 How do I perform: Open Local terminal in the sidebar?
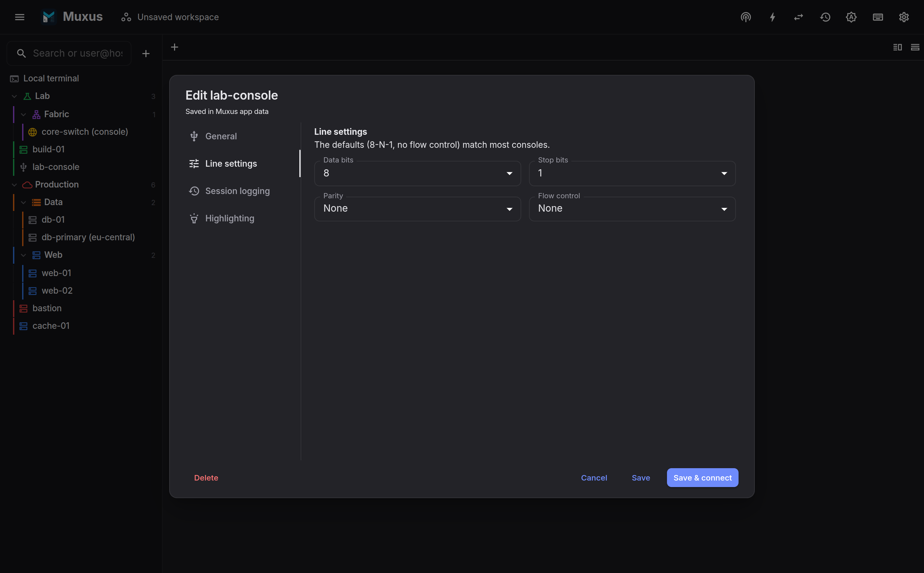click(x=81, y=78)
